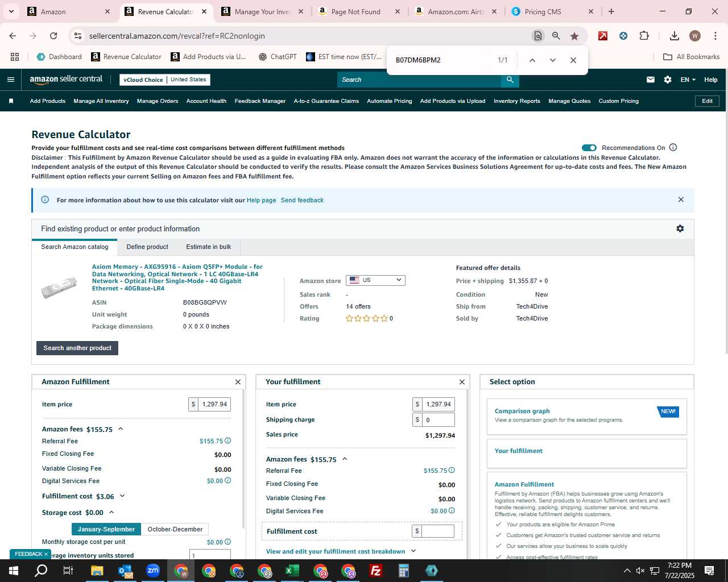Open Manage All Inventory menu item

[101, 101]
